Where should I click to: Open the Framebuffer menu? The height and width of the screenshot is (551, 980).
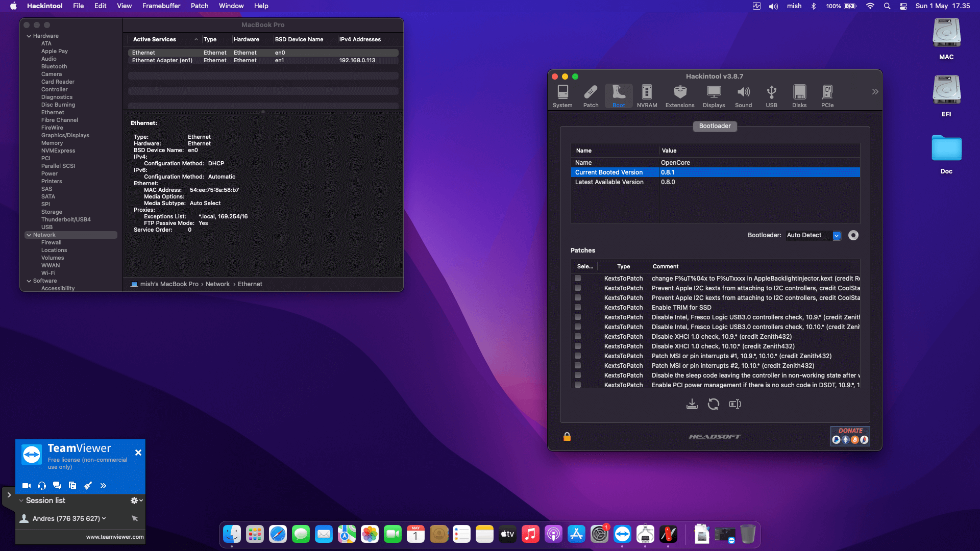tap(161, 6)
